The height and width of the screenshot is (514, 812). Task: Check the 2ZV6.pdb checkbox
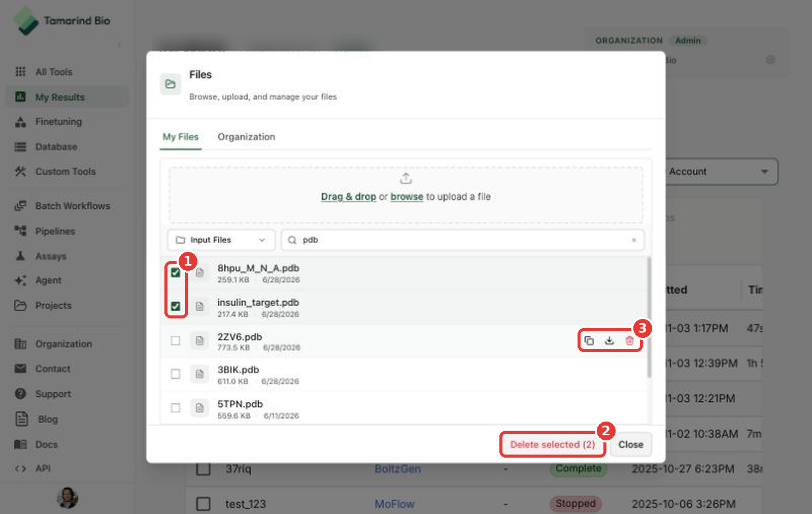(176, 341)
